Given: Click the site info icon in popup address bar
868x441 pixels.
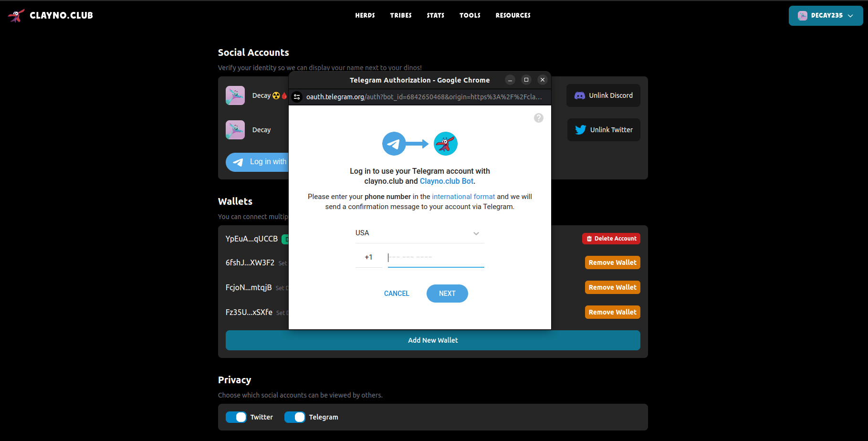Looking at the screenshot, I should click(x=297, y=97).
